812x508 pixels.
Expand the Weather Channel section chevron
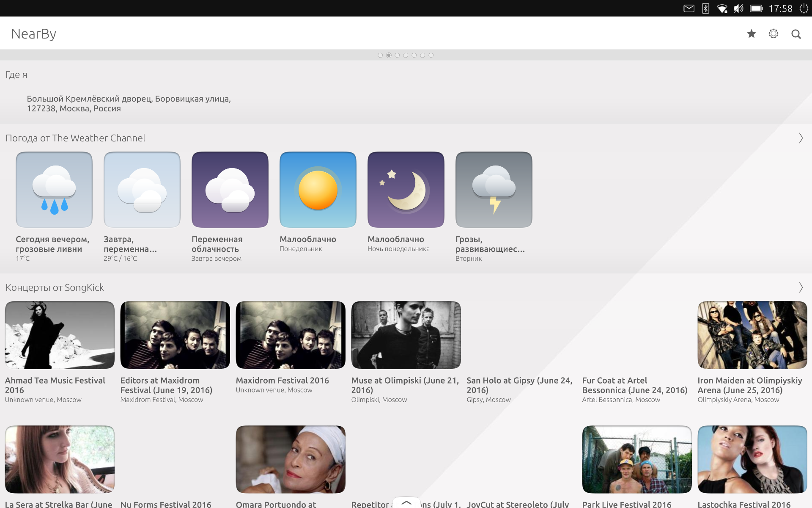[x=801, y=138]
